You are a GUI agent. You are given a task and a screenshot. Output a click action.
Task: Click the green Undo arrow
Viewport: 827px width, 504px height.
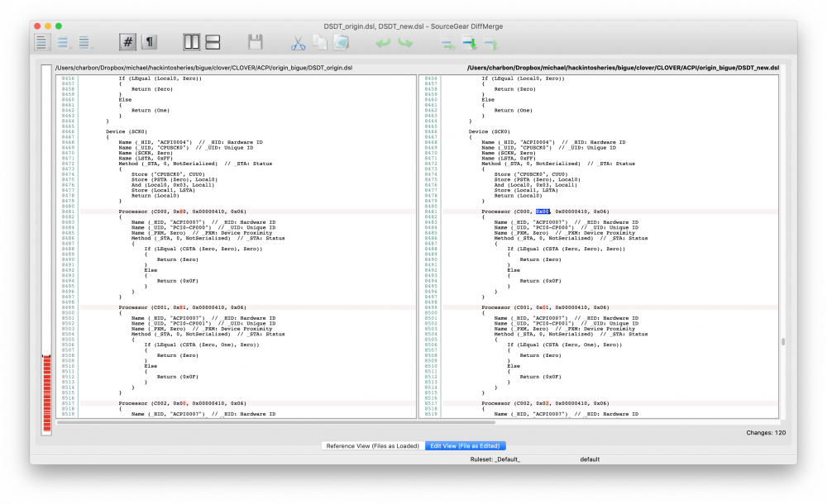pyautogui.click(x=384, y=43)
